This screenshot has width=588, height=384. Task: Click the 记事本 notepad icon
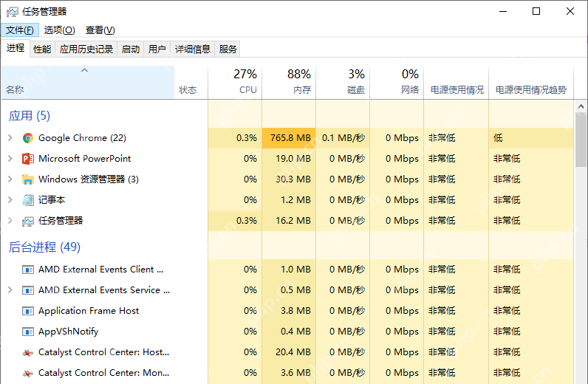click(28, 200)
